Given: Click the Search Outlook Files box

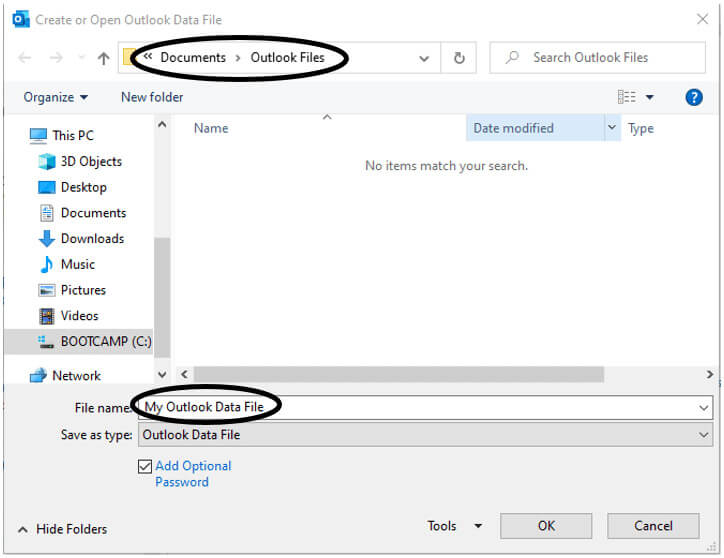Looking at the screenshot, I should (597, 58).
